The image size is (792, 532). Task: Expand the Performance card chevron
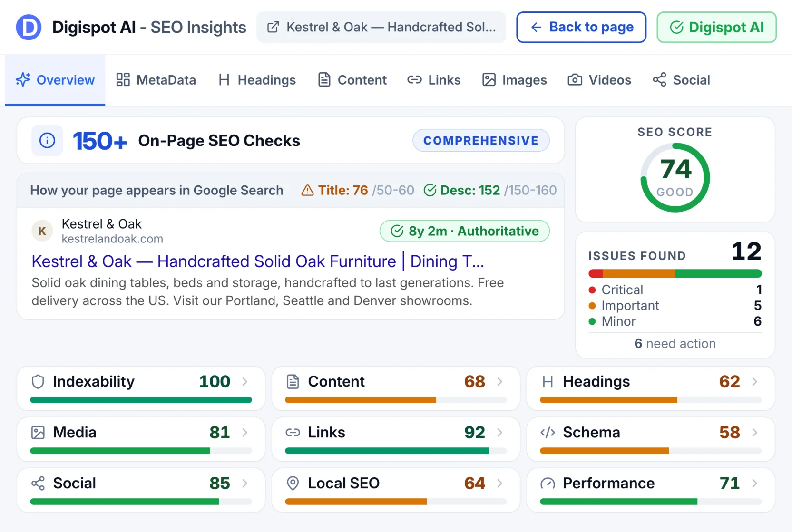point(755,484)
